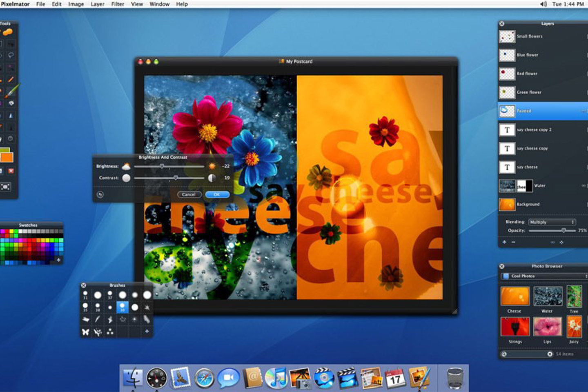Add a new brush with the plus icon
The height and width of the screenshot is (392, 588).
click(x=147, y=332)
